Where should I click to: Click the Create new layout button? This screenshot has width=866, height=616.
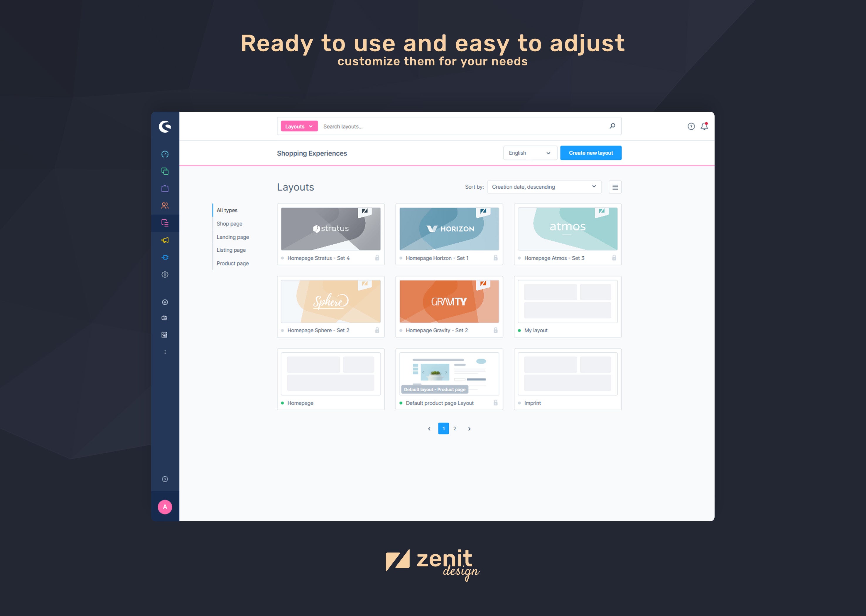coord(590,153)
